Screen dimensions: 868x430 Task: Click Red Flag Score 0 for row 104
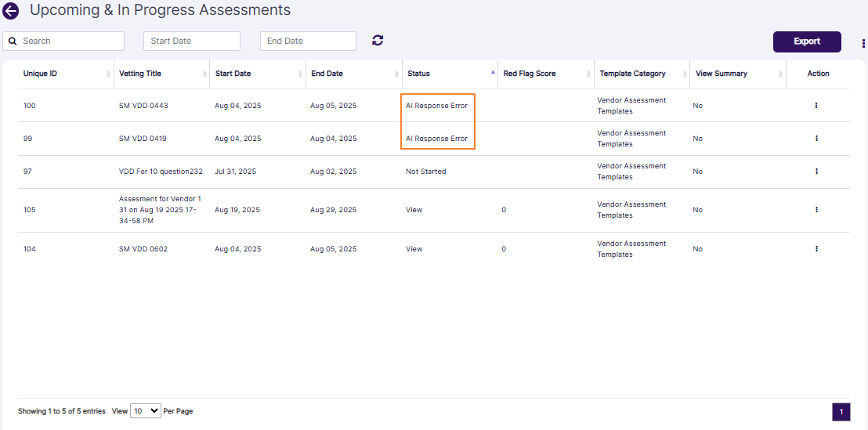coord(504,249)
